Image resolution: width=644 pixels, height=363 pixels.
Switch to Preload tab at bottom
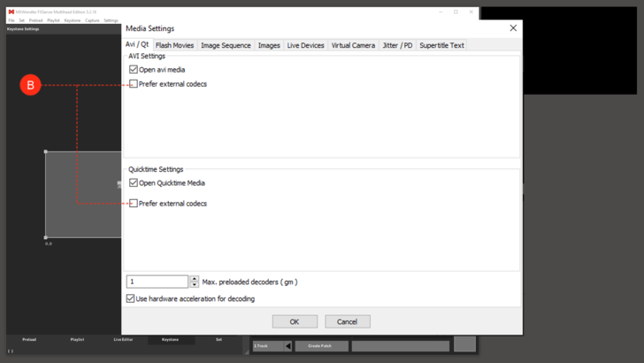point(29,340)
